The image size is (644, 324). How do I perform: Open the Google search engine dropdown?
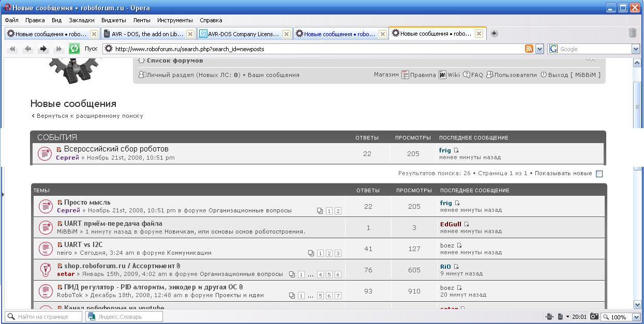click(x=636, y=49)
